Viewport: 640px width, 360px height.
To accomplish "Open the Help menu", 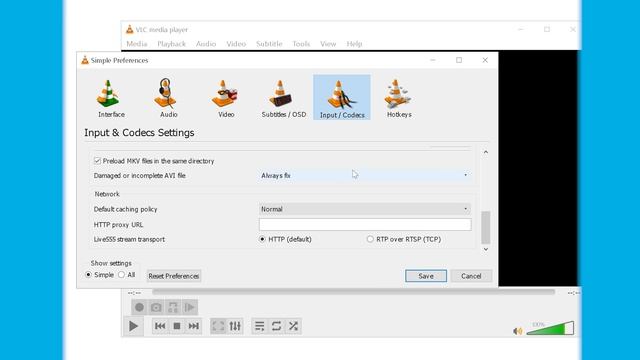I will 354,44.
